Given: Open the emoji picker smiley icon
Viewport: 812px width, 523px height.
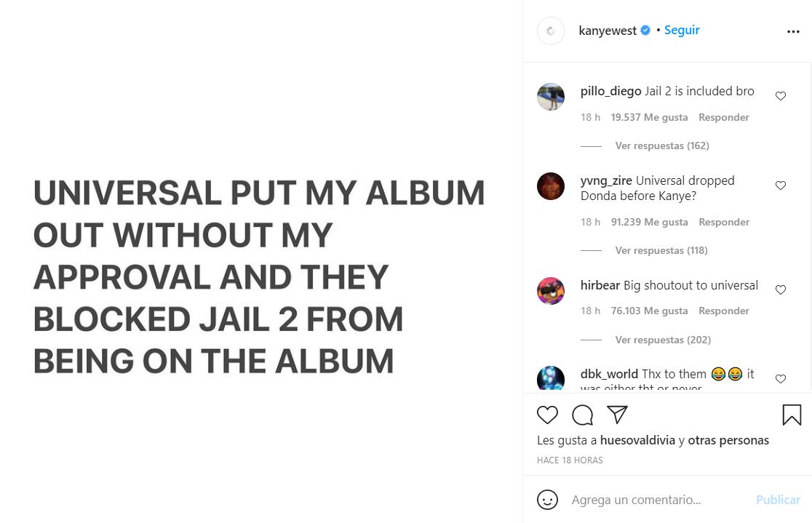Looking at the screenshot, I should [x=547, y=500].
